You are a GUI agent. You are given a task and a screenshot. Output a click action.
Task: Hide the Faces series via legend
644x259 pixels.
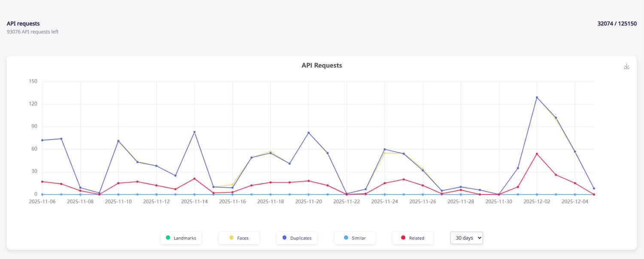tap(239, 238)
